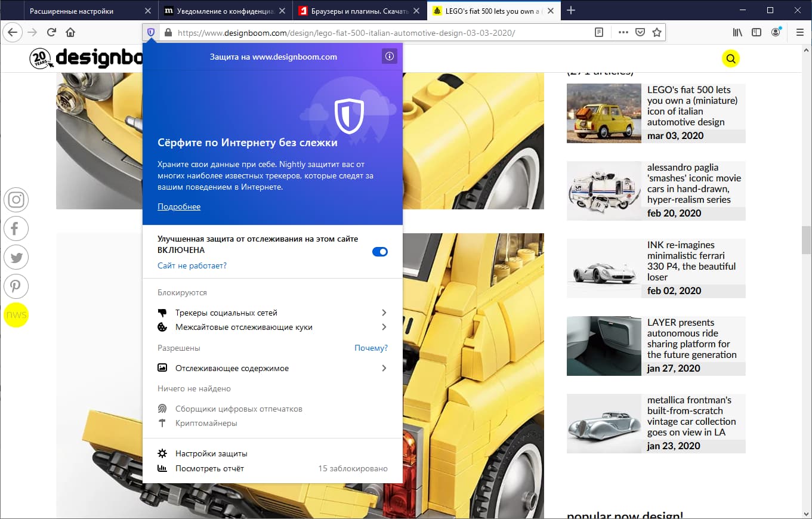The image size is (812, 519).
Task: Disable enhanced tracking protection for this site
Action: 380,252
